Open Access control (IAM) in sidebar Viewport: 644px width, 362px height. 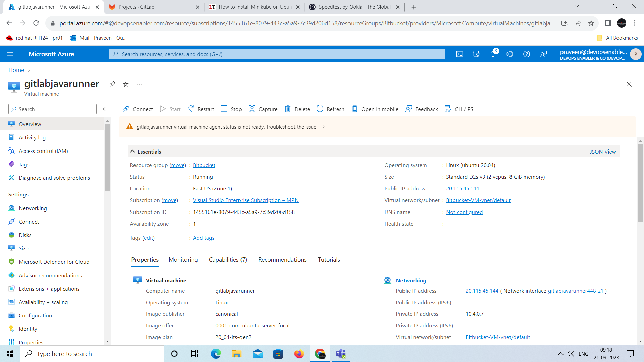coord(43,151)
